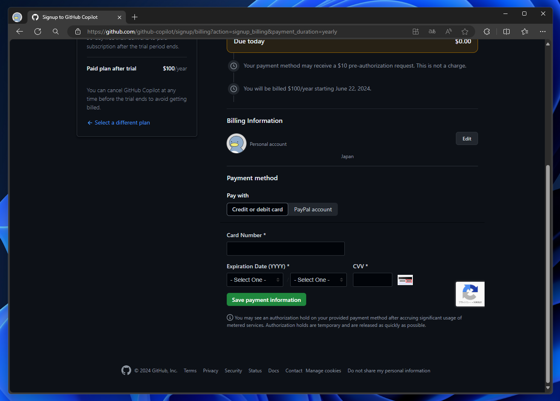560x401 pixels.
Task: Click the pre-authorization clock icon
Action: [234, 66]
